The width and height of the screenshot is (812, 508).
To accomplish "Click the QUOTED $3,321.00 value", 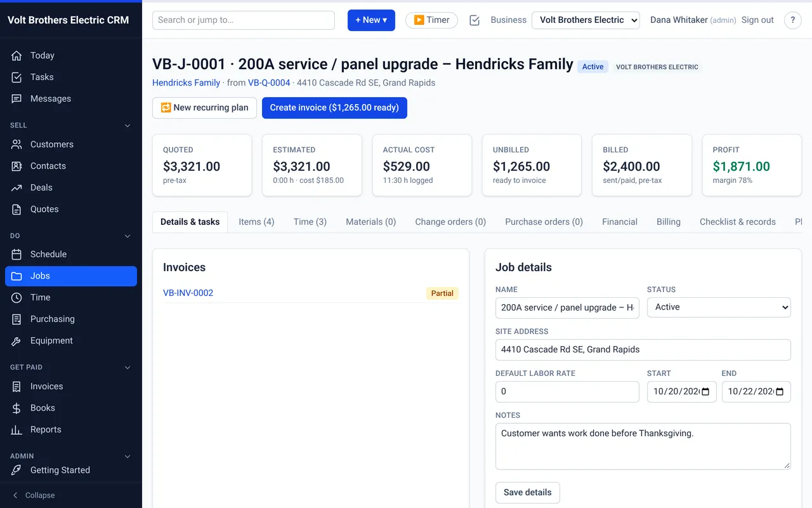I will coord(192,166).
